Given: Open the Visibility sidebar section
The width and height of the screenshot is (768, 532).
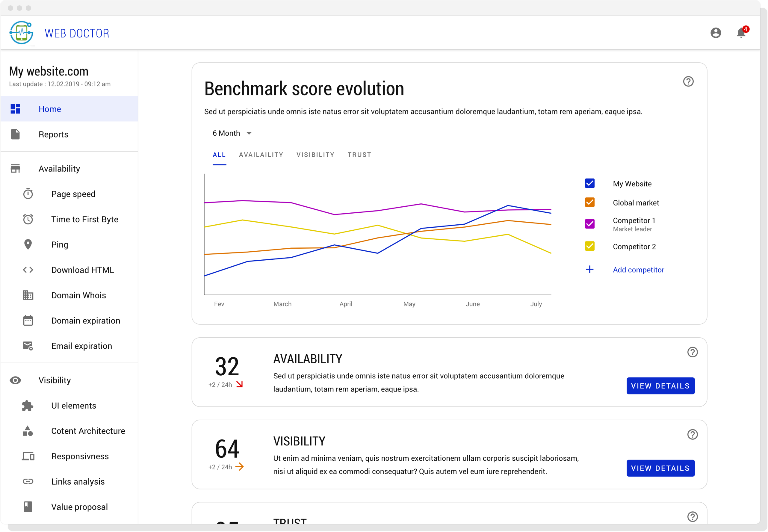Looking at the screenshot, I should pos(69,380).
